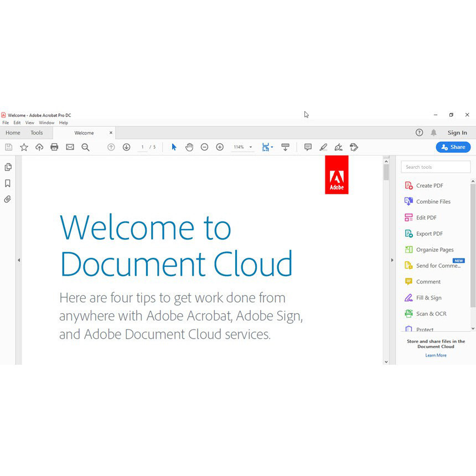Click the fit page scrolling icon
Viewport: 476px width, 476px height.
coord(266,147)
